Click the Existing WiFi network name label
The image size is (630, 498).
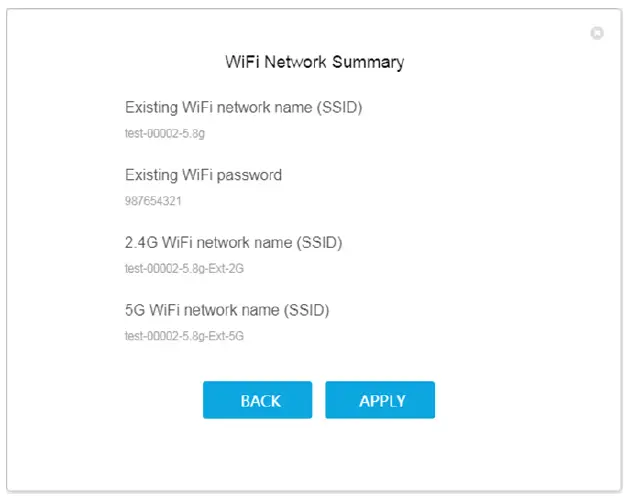click(243, 107)
